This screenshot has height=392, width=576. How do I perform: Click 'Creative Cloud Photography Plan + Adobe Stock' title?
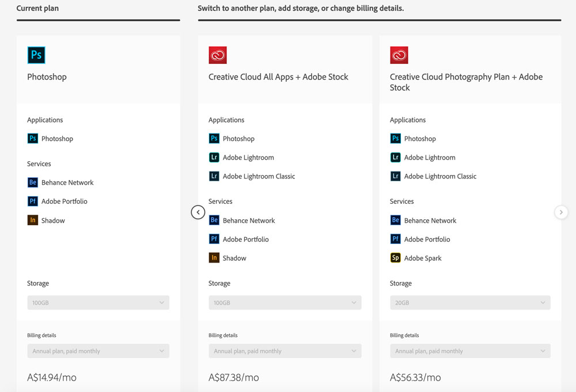[x=466, y=82]
